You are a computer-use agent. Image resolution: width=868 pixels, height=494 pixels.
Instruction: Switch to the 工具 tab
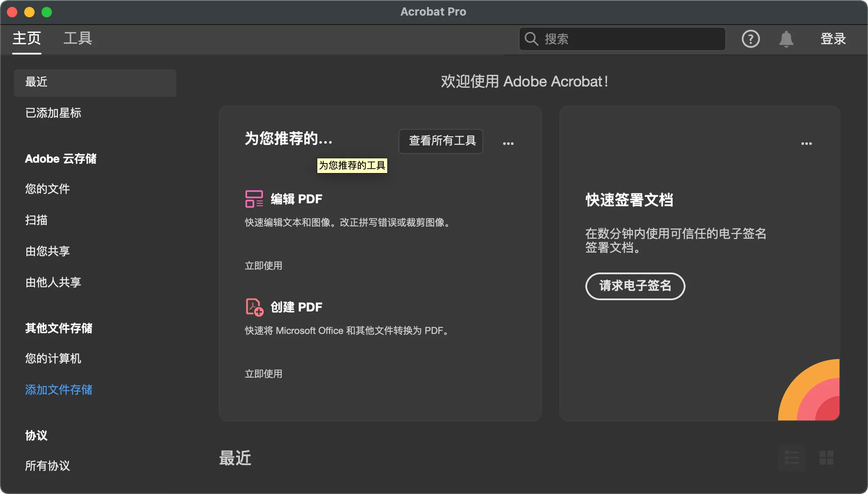78,38
